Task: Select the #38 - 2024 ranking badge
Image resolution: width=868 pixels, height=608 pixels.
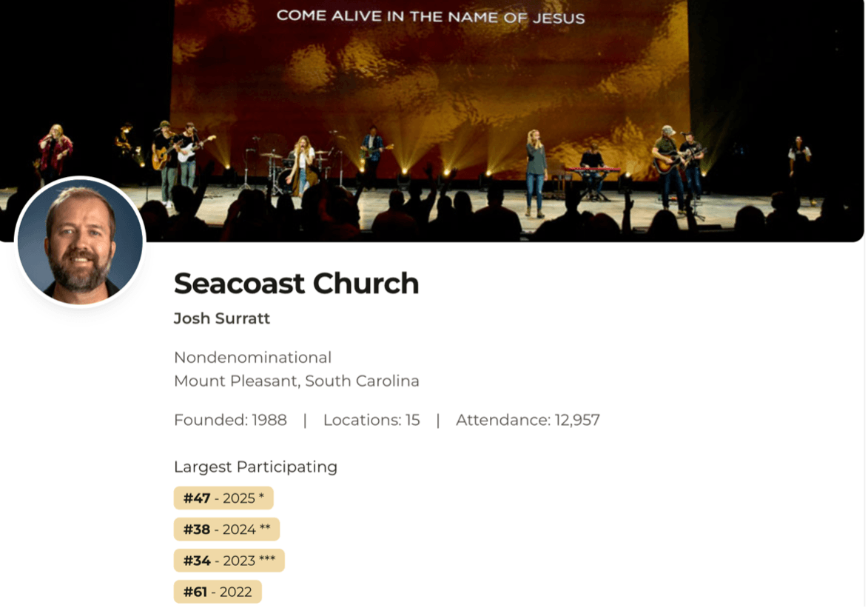Action: (x=226, y=530)
